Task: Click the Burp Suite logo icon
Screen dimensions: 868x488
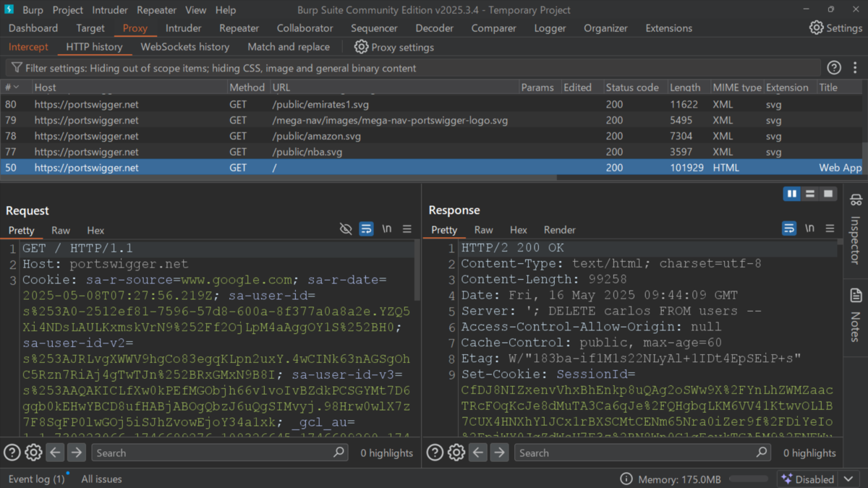Action: (x=9, y=9)
